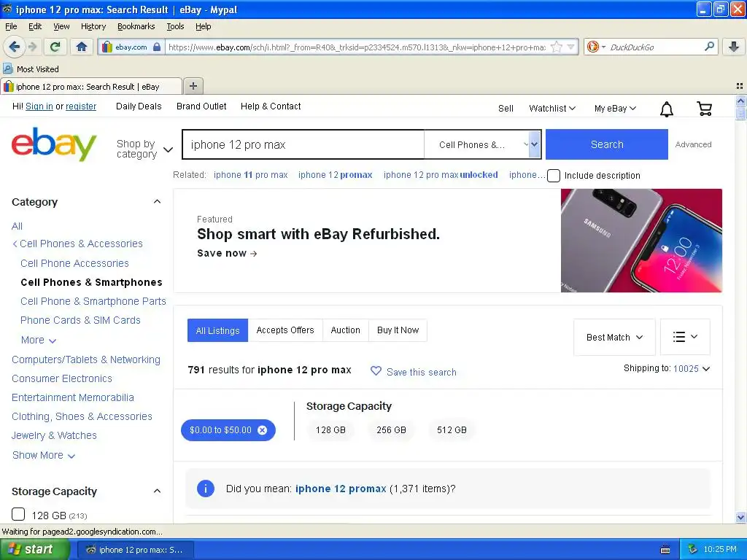Image resolution: width=747 pixels, height=560 pixels.
Task: Click the DuckDuckGo search engine icon
Action: (x=592, y=47)
